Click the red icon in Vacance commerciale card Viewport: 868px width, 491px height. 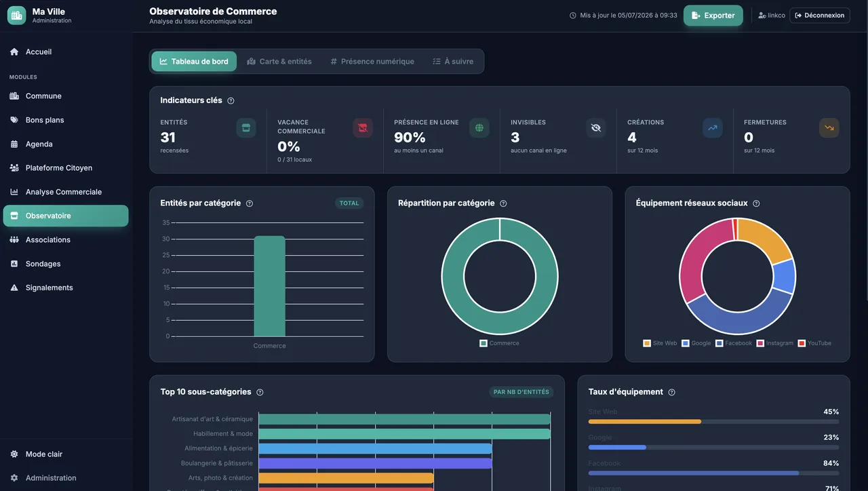click(x=363, y=127)
